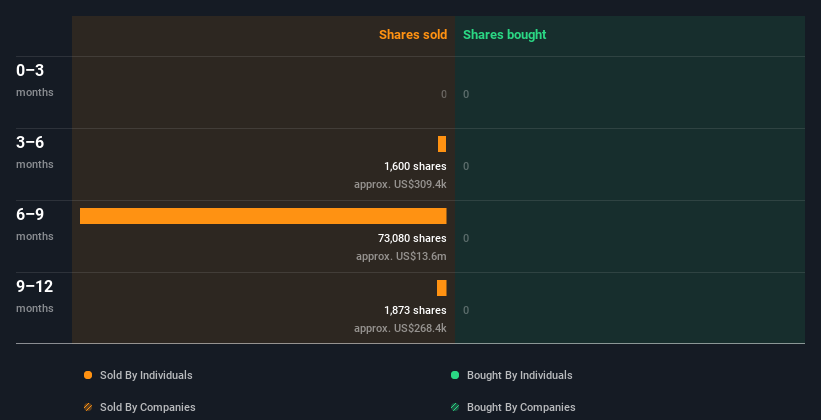821x420 pixels.
Task: Click the approx. US$309.4k amount text
Action: tap(401, 184)
